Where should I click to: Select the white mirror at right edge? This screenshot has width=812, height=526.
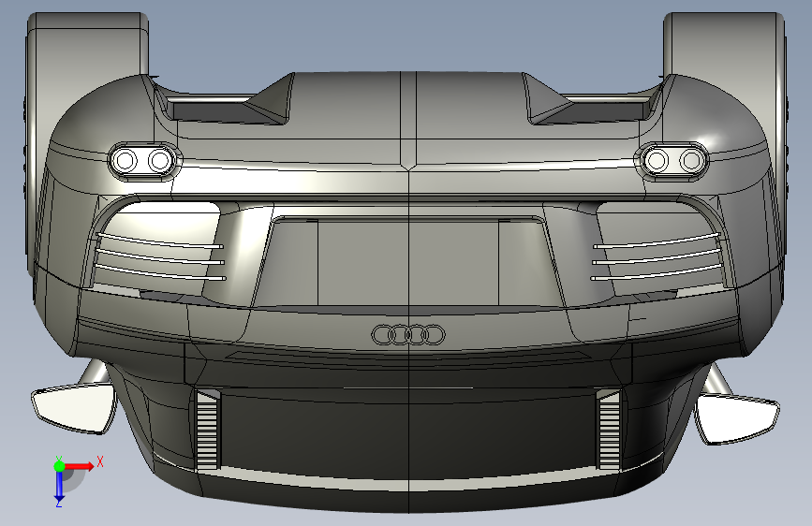[736, 418]
